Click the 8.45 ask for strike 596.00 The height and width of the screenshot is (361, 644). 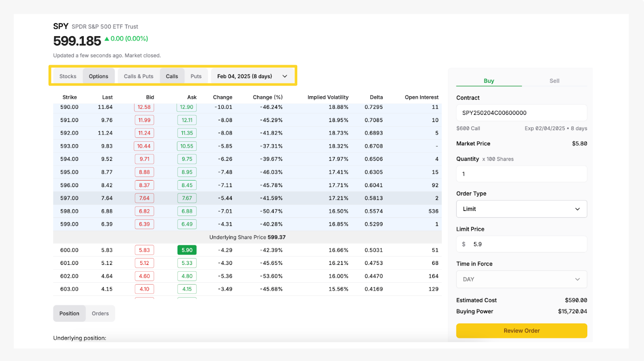187,185
